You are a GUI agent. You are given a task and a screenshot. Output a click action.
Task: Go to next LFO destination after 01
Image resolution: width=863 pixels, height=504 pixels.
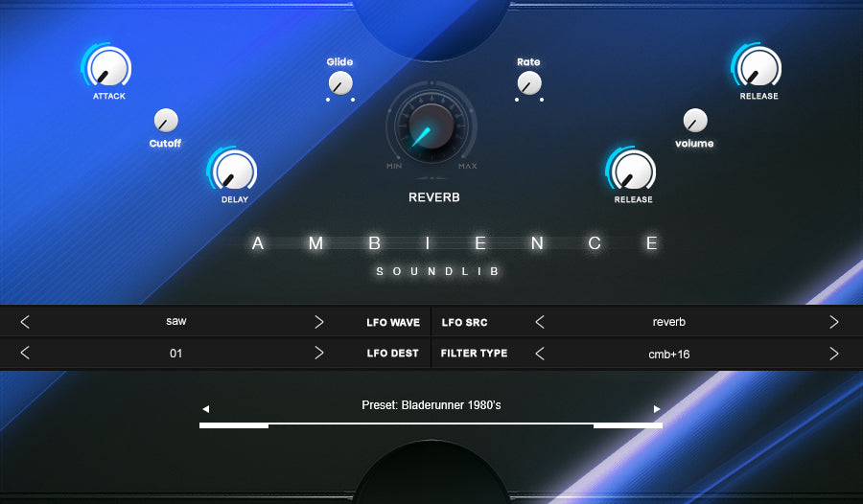(x=318, y=353)
